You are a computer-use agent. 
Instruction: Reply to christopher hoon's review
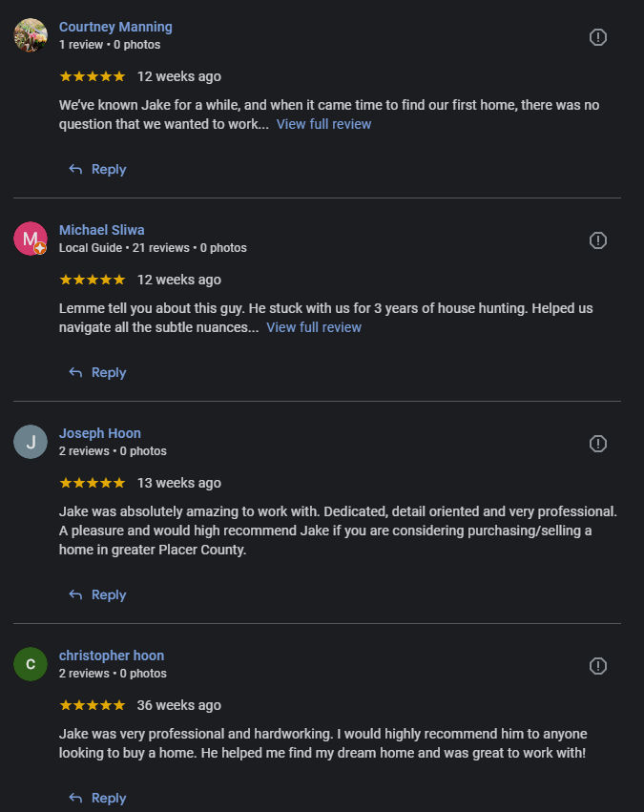pos(98,798)
